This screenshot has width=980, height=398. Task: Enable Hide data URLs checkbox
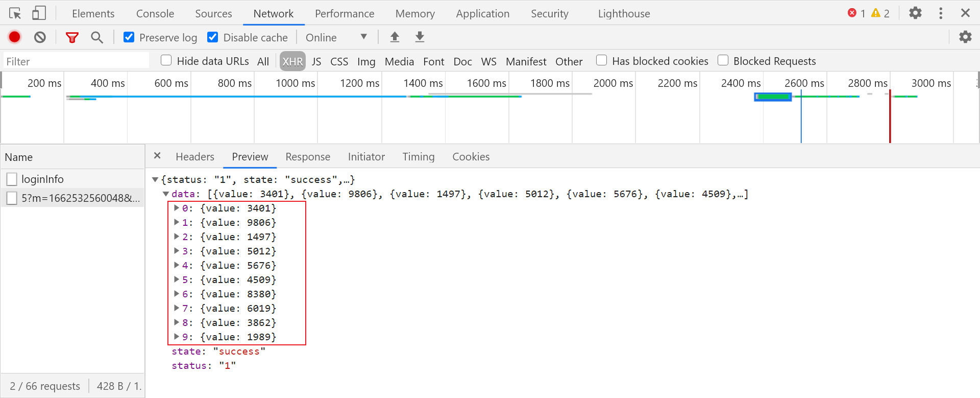pyautogui.click(x=166, y=60)
